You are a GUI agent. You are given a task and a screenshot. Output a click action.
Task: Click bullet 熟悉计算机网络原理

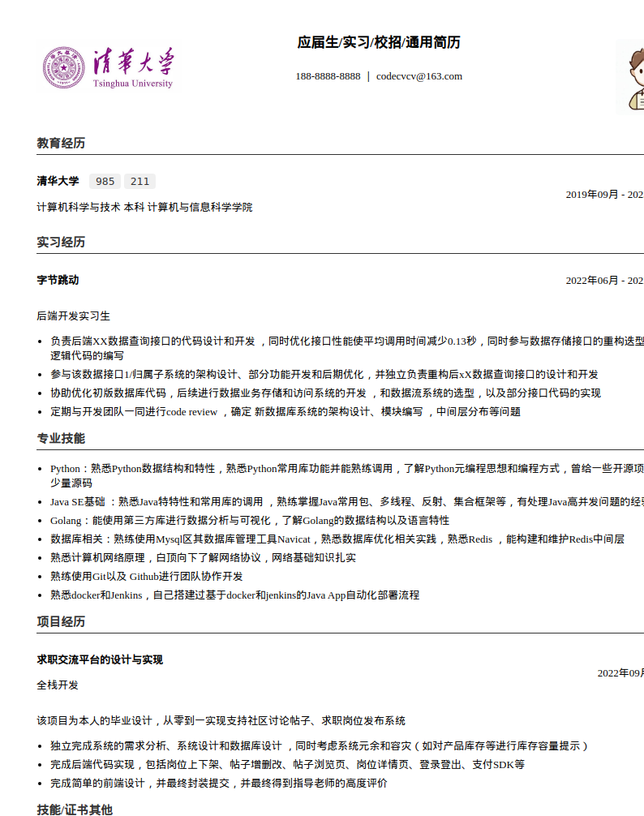pyautogui.click(x=203, y=558)
